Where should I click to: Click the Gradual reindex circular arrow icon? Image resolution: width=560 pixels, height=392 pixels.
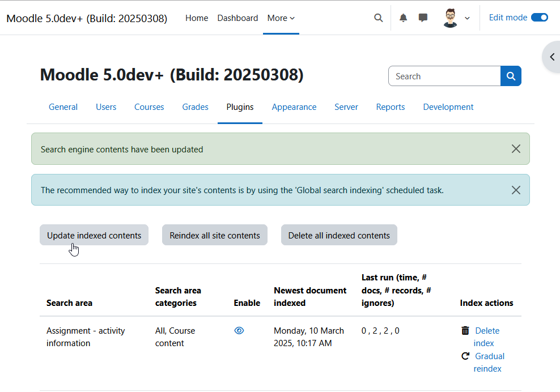465,356
